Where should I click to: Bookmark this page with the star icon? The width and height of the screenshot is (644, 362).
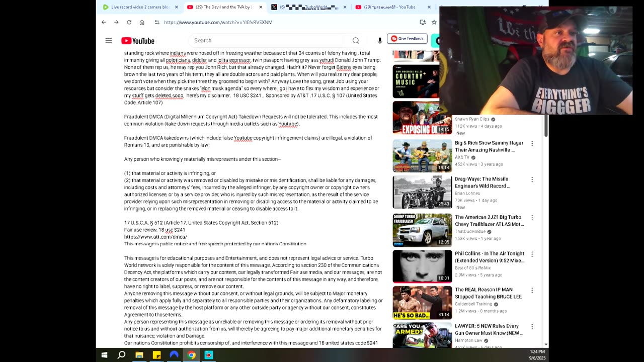[434, 22]
